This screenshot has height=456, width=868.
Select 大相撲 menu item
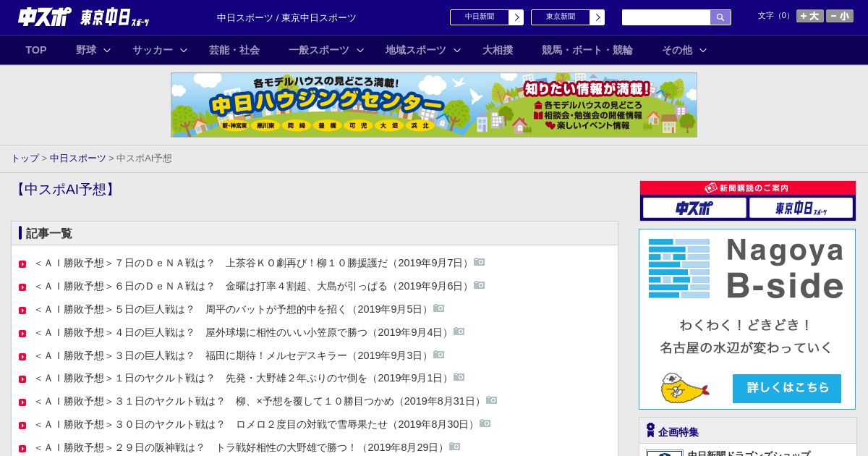(x=498, y=50)
